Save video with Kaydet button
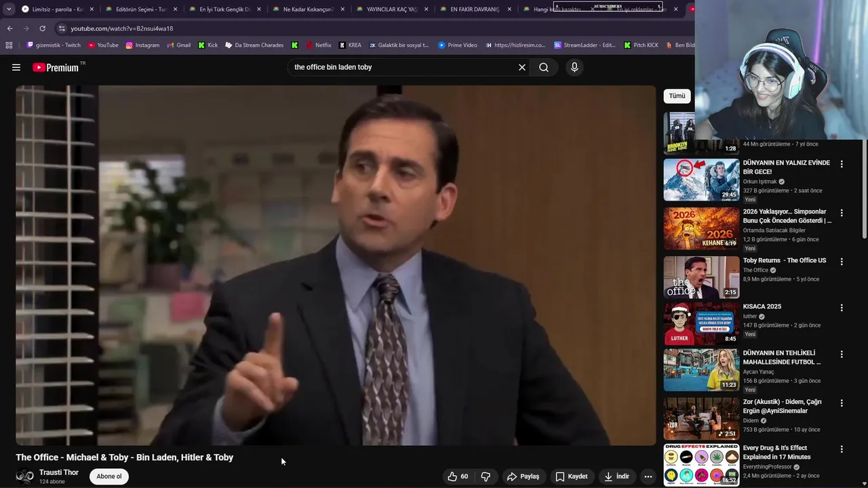Screen dimensions: 868x488 [x=572, y=476]
